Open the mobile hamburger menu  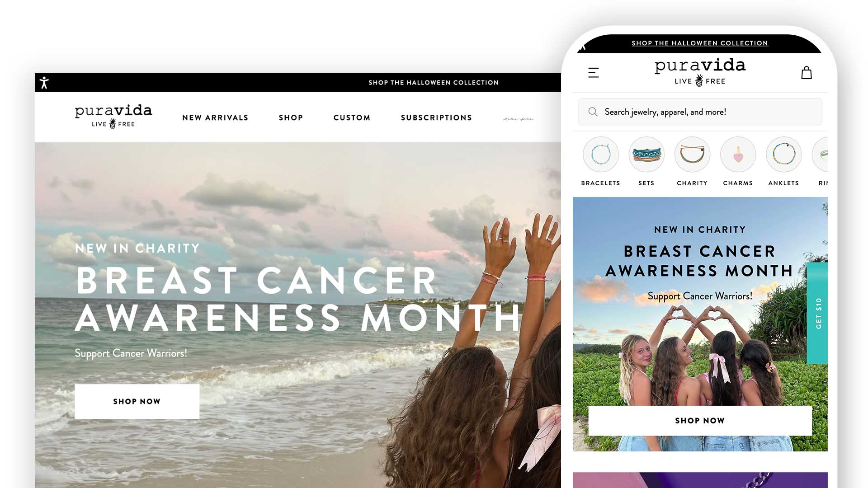(x=593, y=73)
